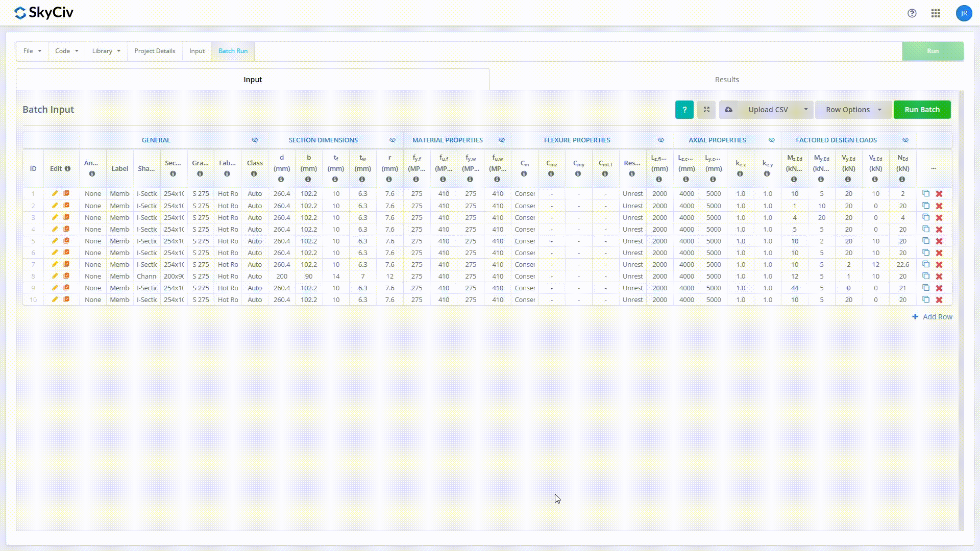
Task: Click the vertical scrollbar on the right
Action: click(x=962, y=310)
